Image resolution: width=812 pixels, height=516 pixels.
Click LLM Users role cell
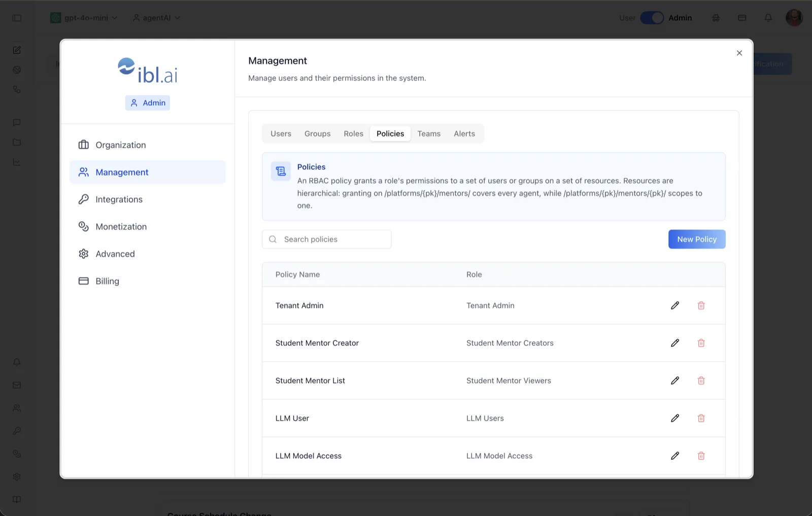coord(485,418)
